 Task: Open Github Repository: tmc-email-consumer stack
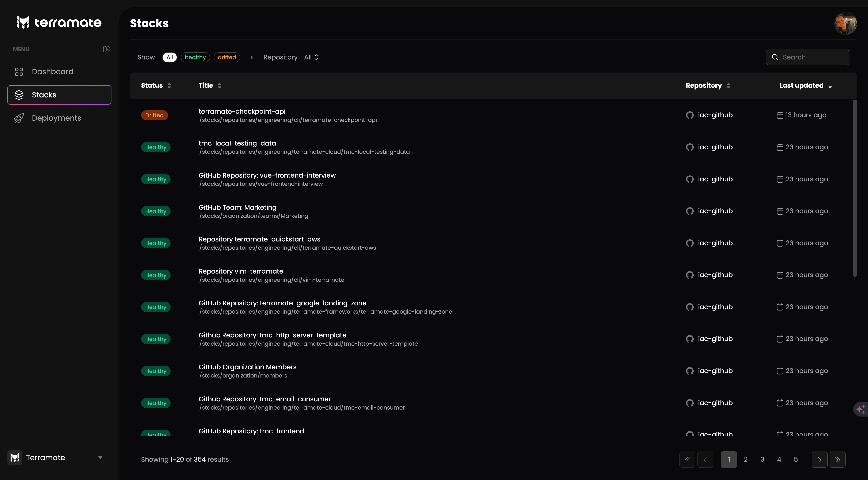(x=265, y=399)
